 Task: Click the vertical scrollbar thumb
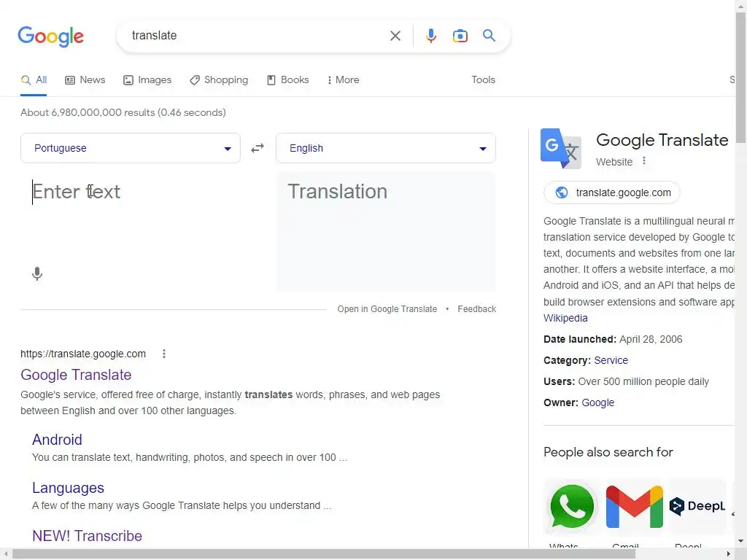[x=741, y=77]
